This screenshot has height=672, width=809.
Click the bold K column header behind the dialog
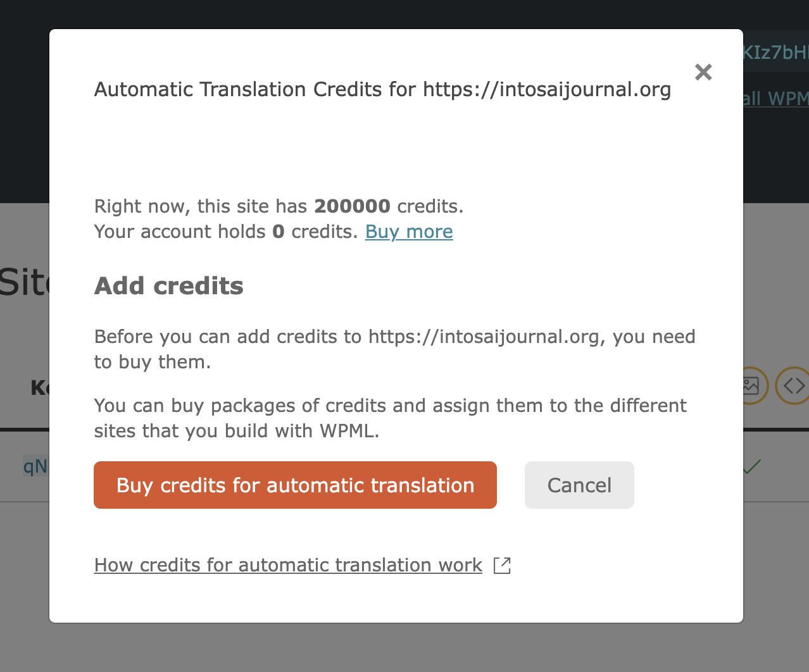pos(39,387)
